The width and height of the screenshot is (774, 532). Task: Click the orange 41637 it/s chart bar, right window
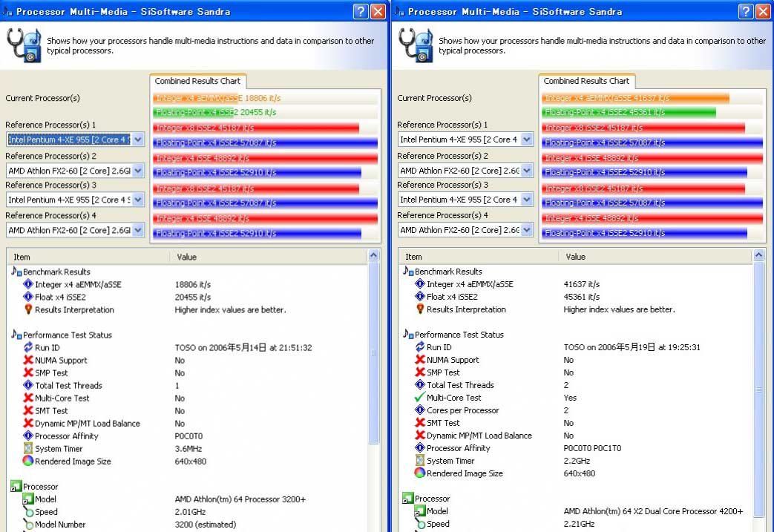[636, 98]
